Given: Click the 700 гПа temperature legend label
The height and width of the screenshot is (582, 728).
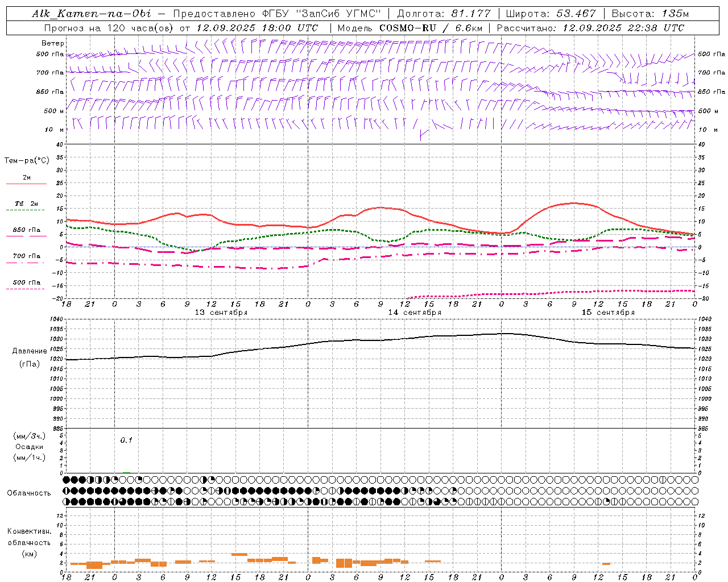Looking at the screenshot, I should [26, 256].
